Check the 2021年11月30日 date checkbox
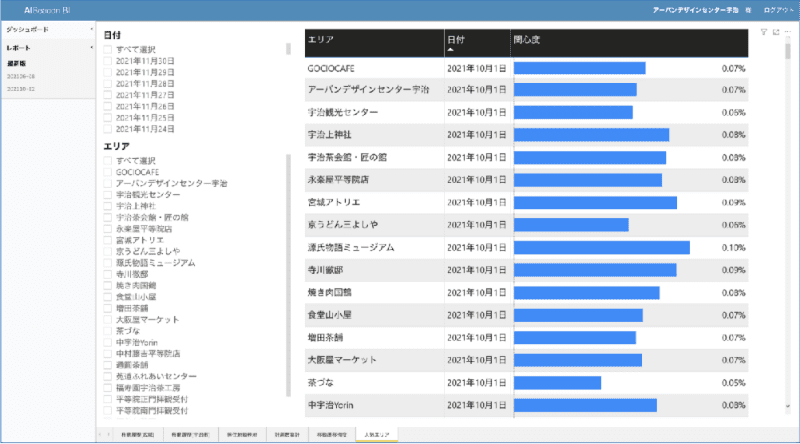Image resolution: width=800 pixels, height=444 pixels. [108, 60]
